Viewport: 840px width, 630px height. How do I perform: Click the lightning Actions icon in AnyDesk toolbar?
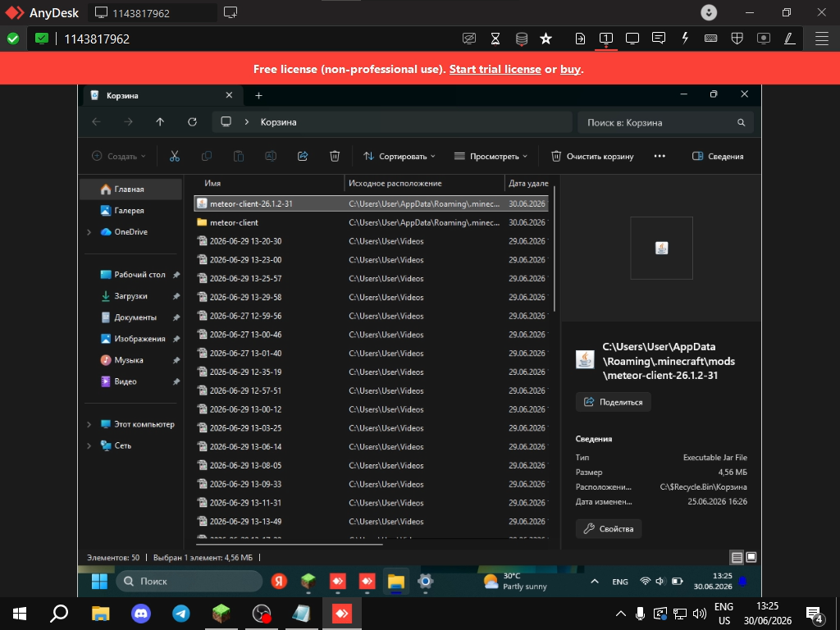685,39
